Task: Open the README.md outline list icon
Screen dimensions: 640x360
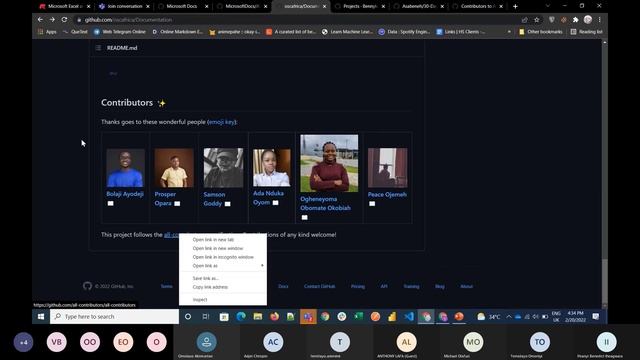Action: click(x=98, y=48)
